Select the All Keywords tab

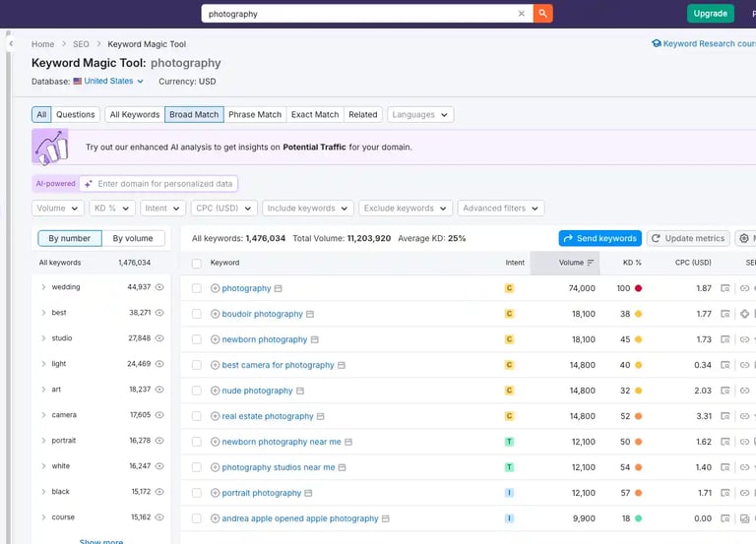pos(135,115)
